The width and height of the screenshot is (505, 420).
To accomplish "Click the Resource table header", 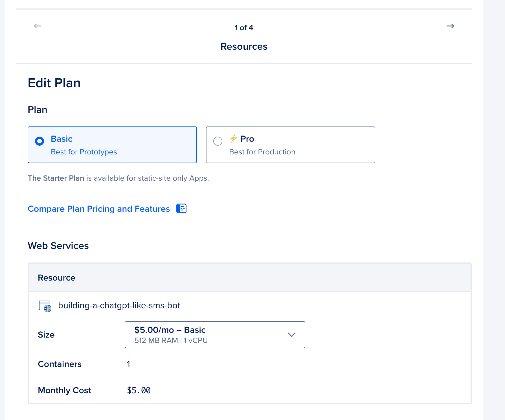I will click(56, 278).
